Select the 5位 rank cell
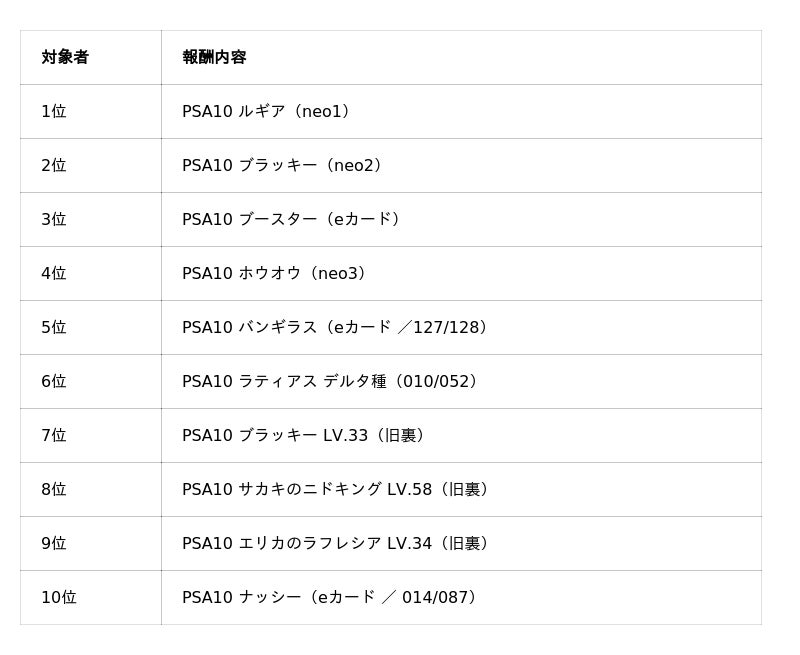Image resolution: width=800 pixels, height=655 pixels. click(54, 327)
